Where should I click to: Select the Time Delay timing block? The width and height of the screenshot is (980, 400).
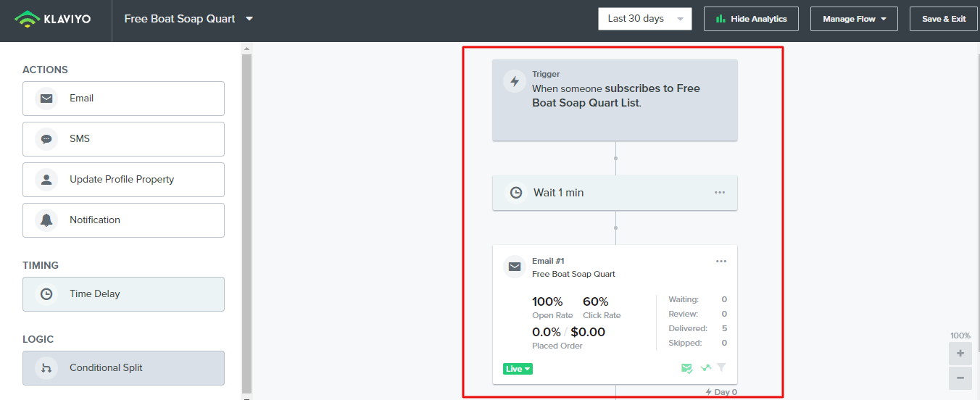coord(123,294)
